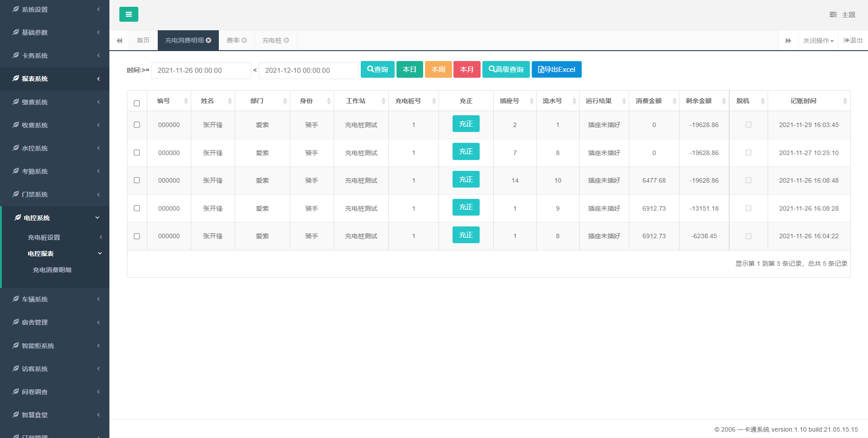This screenshot has width=868, height=438.
Task: Toggle the select-all checkbox in table header
Action: (137, 103)
